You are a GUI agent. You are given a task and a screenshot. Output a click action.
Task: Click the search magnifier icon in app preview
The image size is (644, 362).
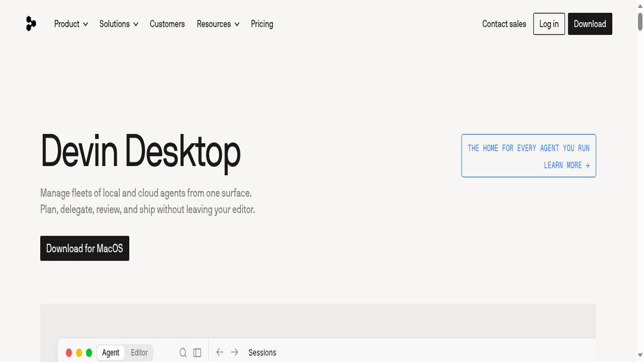point(183,352)
